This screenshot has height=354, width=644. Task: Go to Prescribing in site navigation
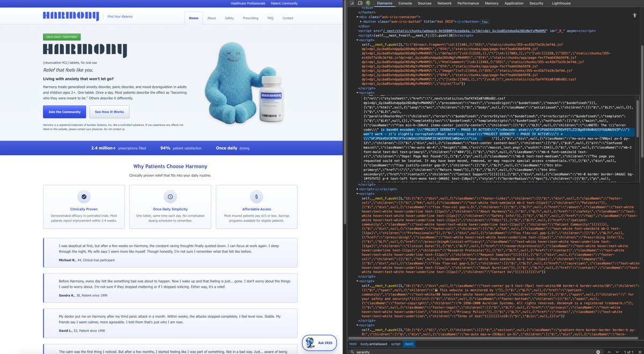(x=250, y=18)
